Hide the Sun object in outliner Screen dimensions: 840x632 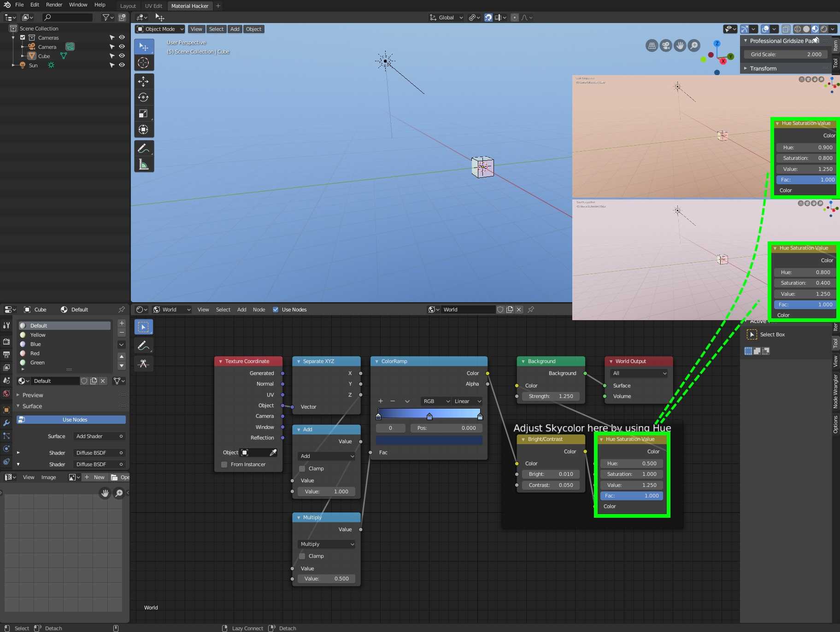click(x=122, y=65)
